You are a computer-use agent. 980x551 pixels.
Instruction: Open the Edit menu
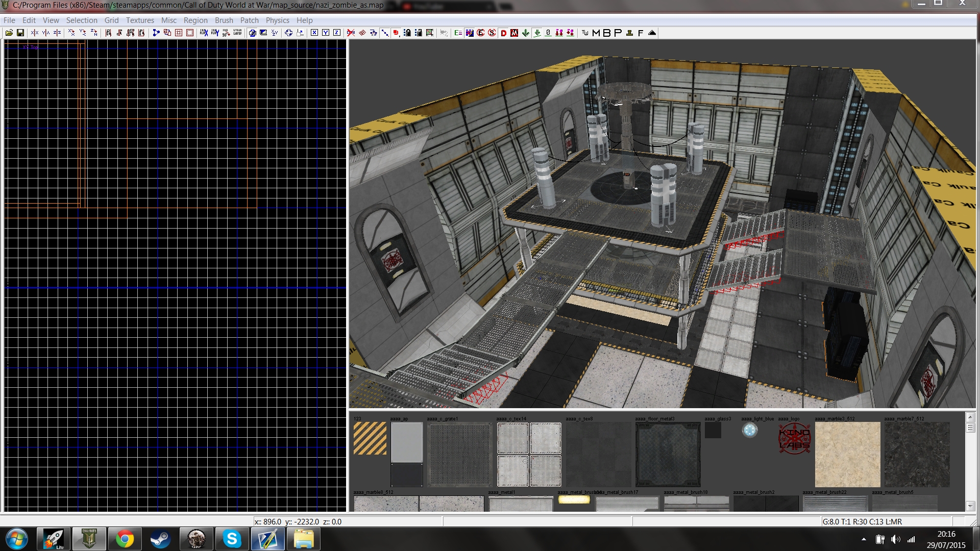[x=29, y=20]
